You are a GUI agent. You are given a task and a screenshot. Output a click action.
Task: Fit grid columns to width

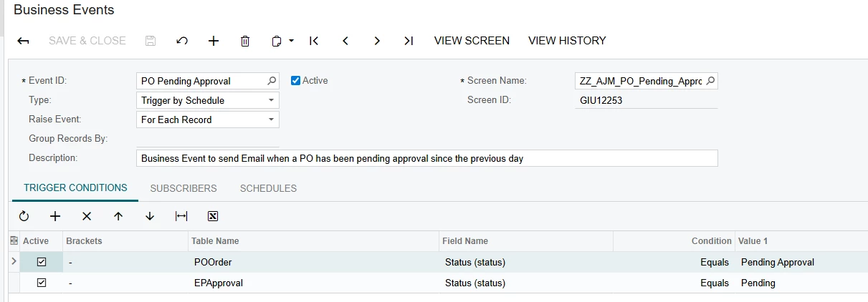(x=181, y=216)
